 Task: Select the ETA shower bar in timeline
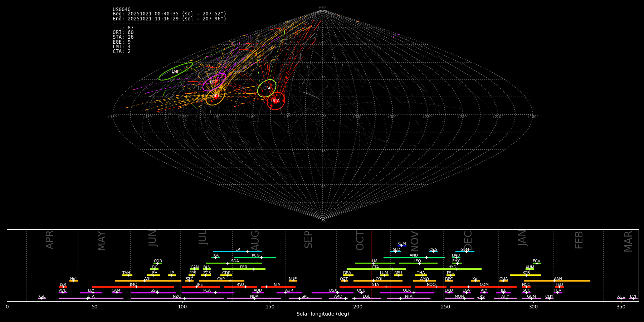click(91, 298)
